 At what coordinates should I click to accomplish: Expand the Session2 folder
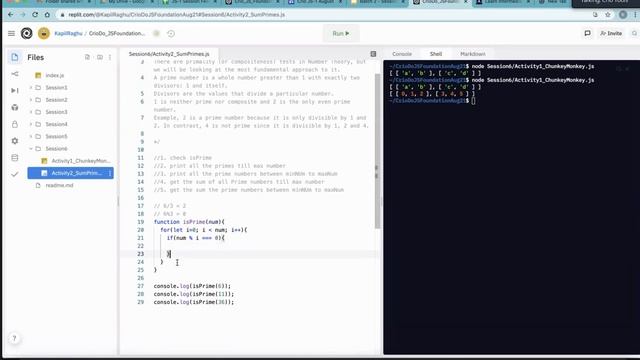click(x=31, y=100)
